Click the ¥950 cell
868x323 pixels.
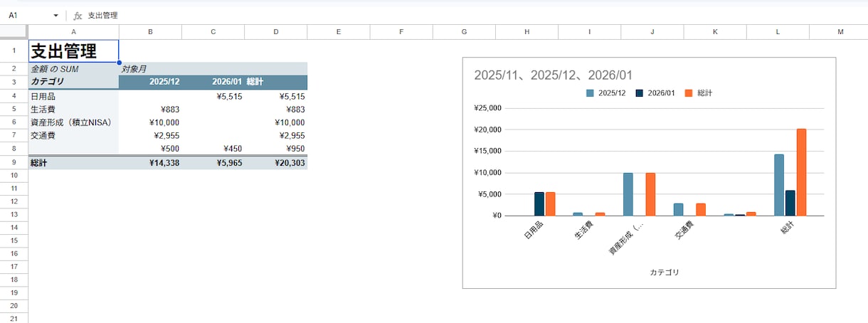(x=276, y=149)
